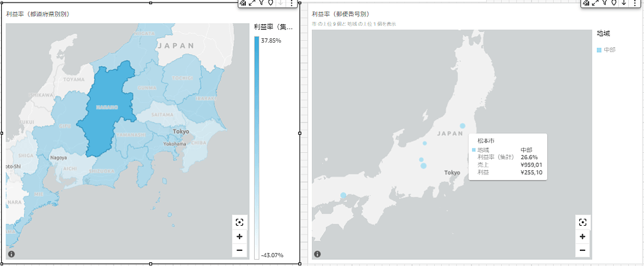Click the 26.6% value in tooltip
The height and width of the screenshot is (266, 644).
tap(529, 157)
